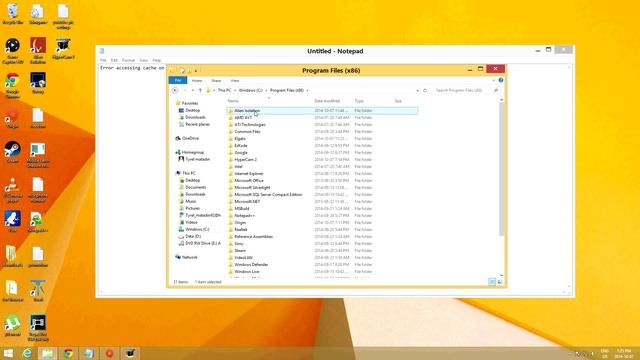Open Chrome from the taskbar
The height and width of the screenshot is (360, 640).
click(x=68, y=353)
